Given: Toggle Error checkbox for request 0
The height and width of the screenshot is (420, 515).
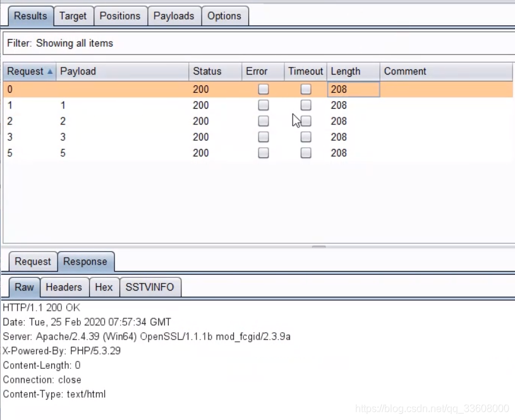Looking at the screenshot, I should pyautogui.click(x=263, y=89).
